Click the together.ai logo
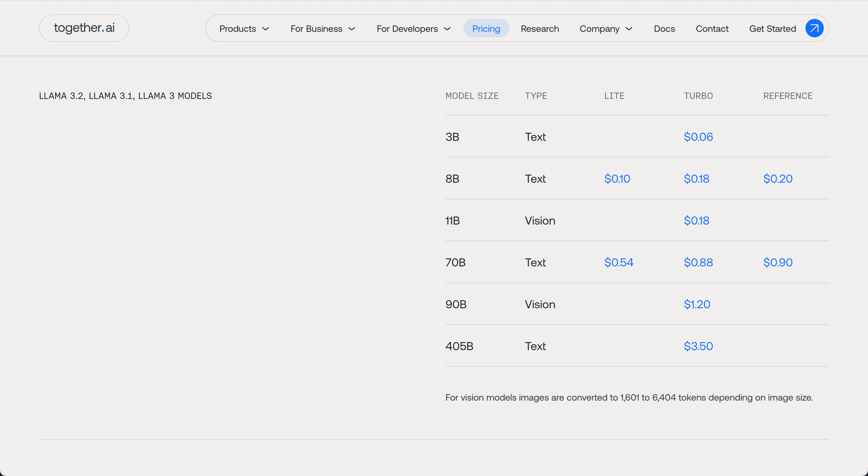This screenshot has width=868, height=476. click(x=84, y=28)
